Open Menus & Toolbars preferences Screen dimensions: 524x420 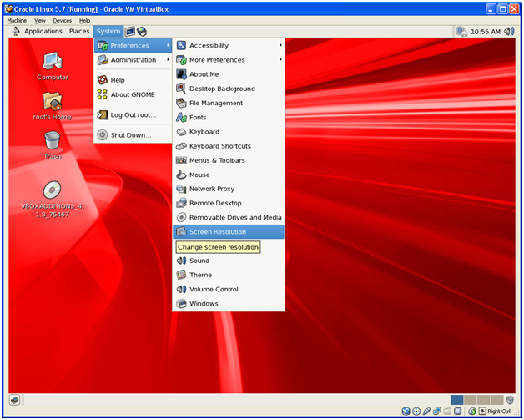coord(229,160)
